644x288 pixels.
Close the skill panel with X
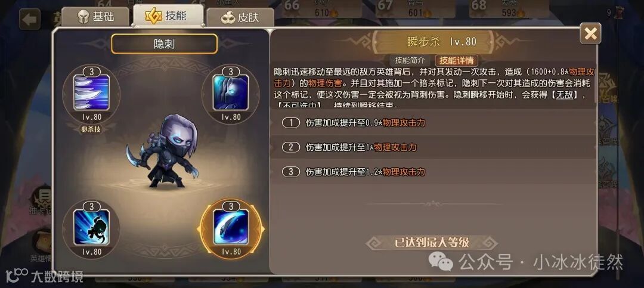[590, 33]
